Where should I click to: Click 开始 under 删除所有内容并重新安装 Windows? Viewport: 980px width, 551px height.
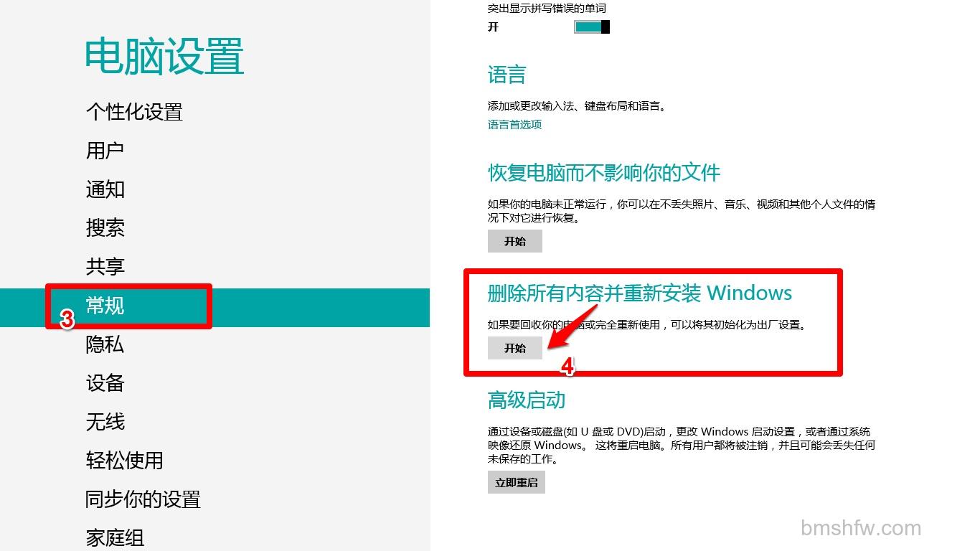point(515,348)
